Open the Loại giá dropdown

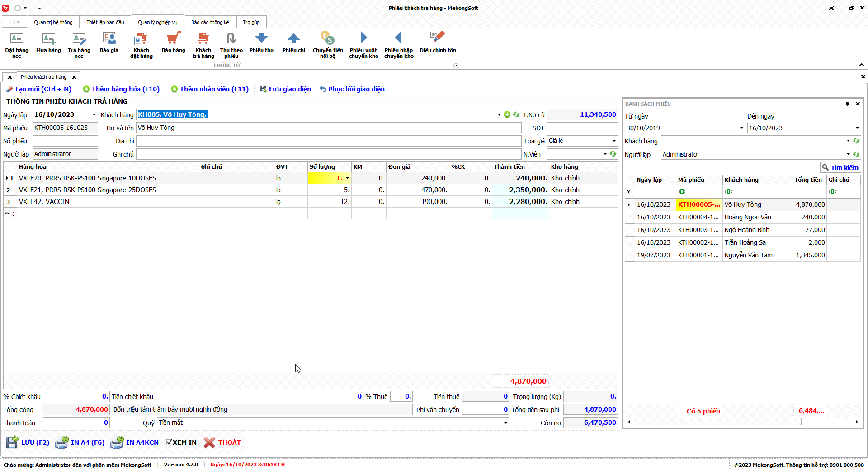[613, 141]
